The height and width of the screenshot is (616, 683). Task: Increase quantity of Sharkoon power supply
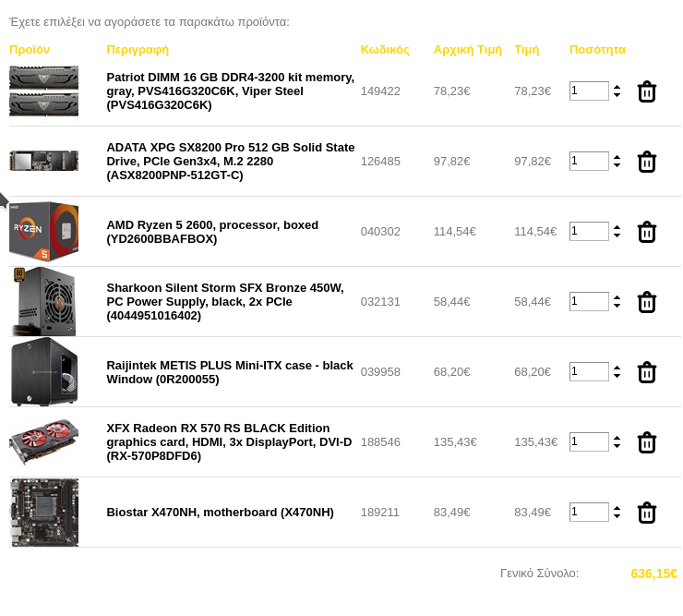coord(617,297)
